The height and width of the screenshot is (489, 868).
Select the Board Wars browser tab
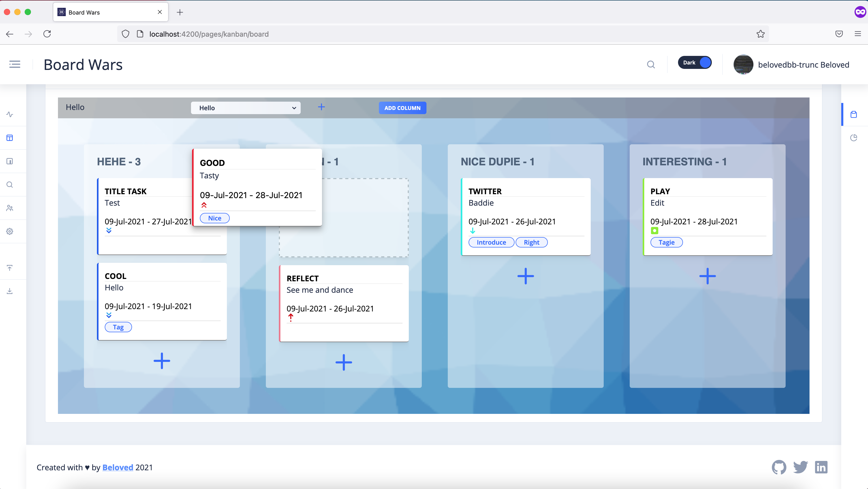coord(110,12)
